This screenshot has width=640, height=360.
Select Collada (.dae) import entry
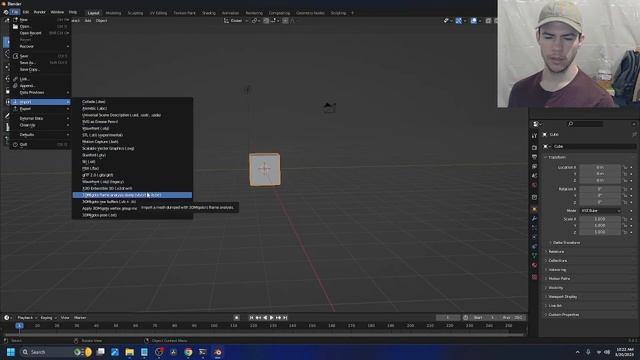132,102
